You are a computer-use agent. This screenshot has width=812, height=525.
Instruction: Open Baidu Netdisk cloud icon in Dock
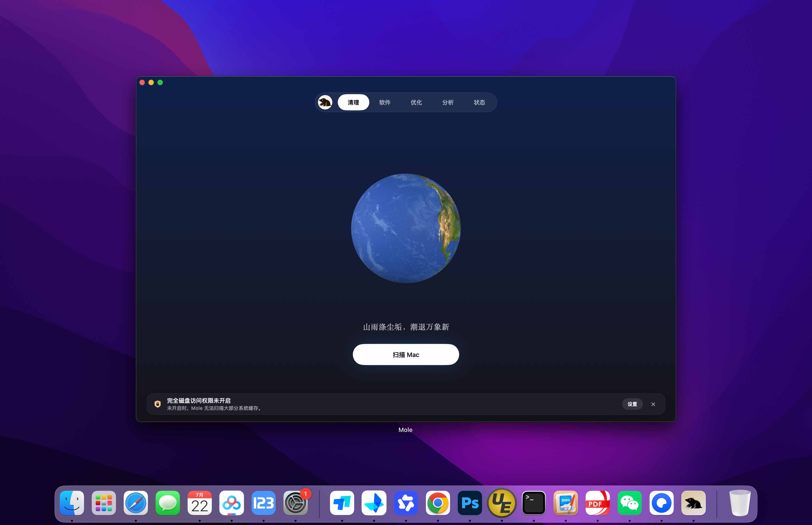pyautogui.click(x=232, y=503)
